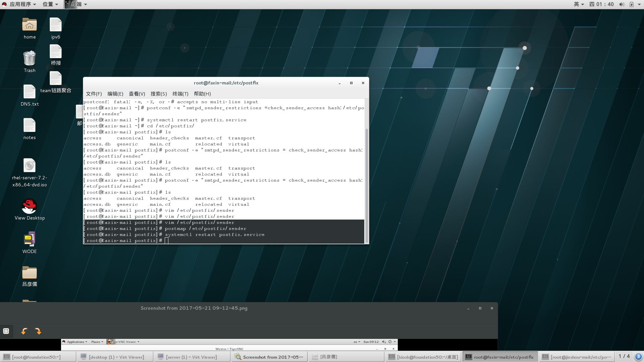This screenshot has height=362, width=644.
Task: Open the 帮助(H) menu in terminal
Action: pos(202,94)
